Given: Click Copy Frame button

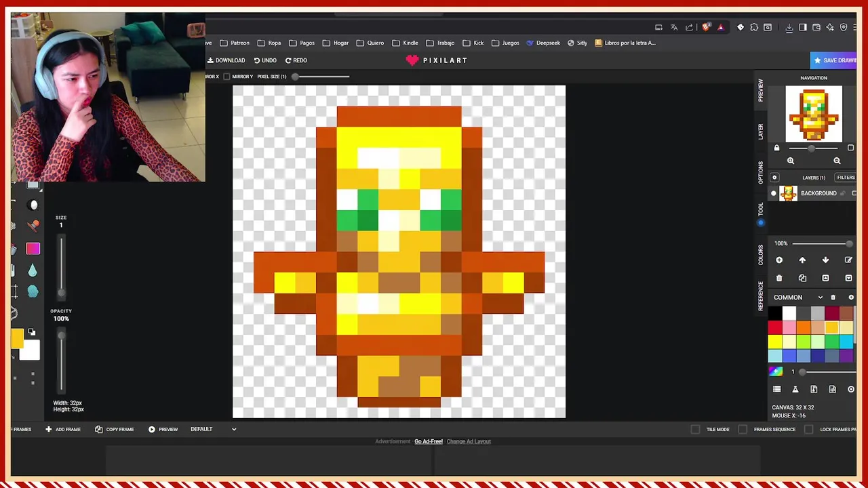Looking at the screenshot, I should pyautogui.click(x=115, y=429).
